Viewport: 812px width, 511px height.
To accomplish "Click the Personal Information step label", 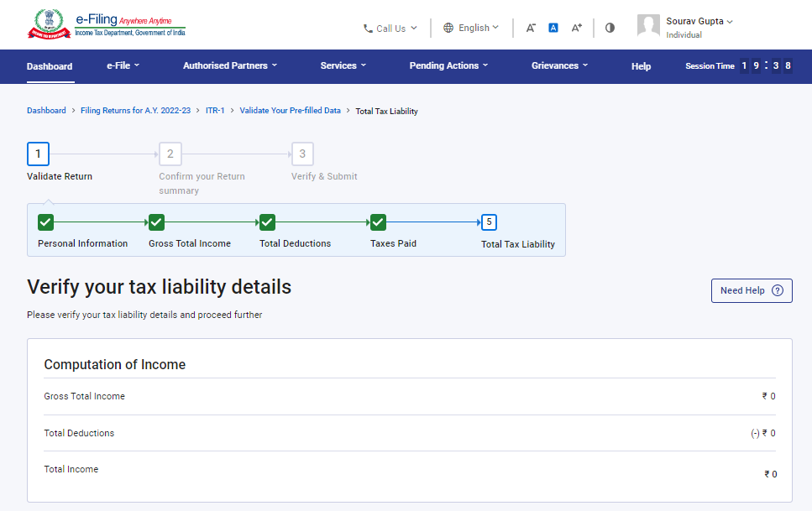I will [82, 243].
